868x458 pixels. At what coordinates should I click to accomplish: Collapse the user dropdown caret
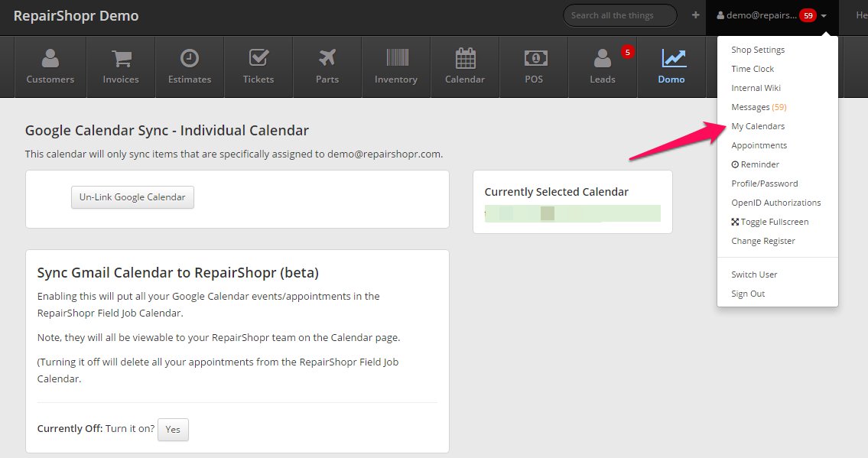click(x=824, y=16)
